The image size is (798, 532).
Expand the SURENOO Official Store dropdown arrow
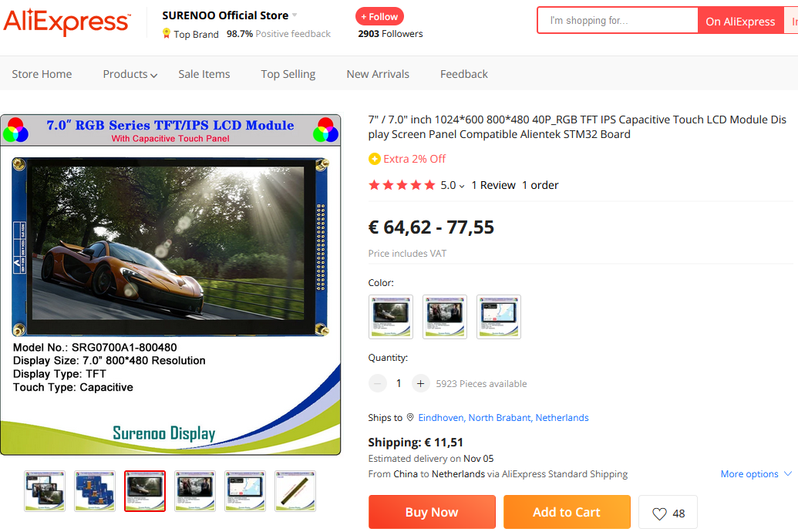295,15
